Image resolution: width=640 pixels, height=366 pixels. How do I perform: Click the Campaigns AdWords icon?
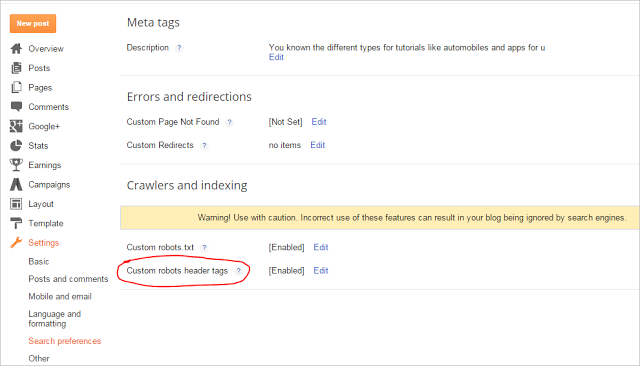(x=16, y=184)
